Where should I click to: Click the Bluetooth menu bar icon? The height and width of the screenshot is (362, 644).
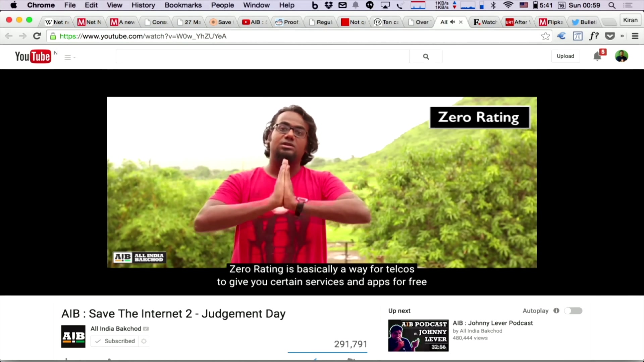(493, 5)
